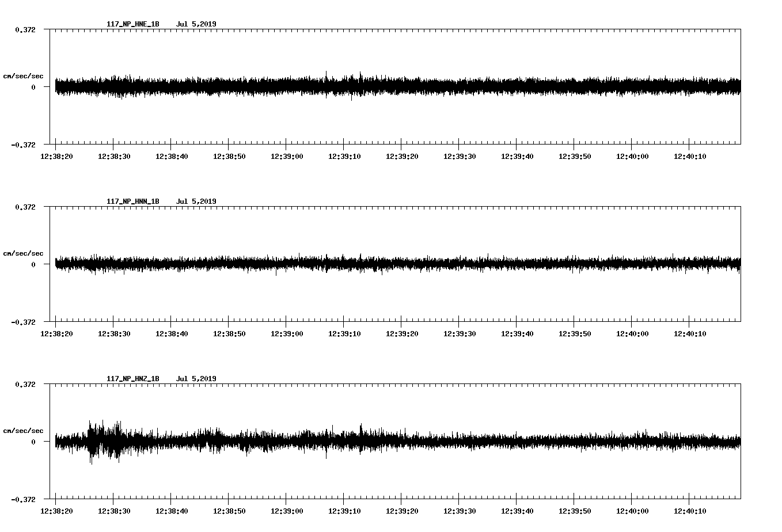This screenshot has width=782, height=532.
Task: Click the 117_NP_HNN_1B plot title
Action: 133,202
